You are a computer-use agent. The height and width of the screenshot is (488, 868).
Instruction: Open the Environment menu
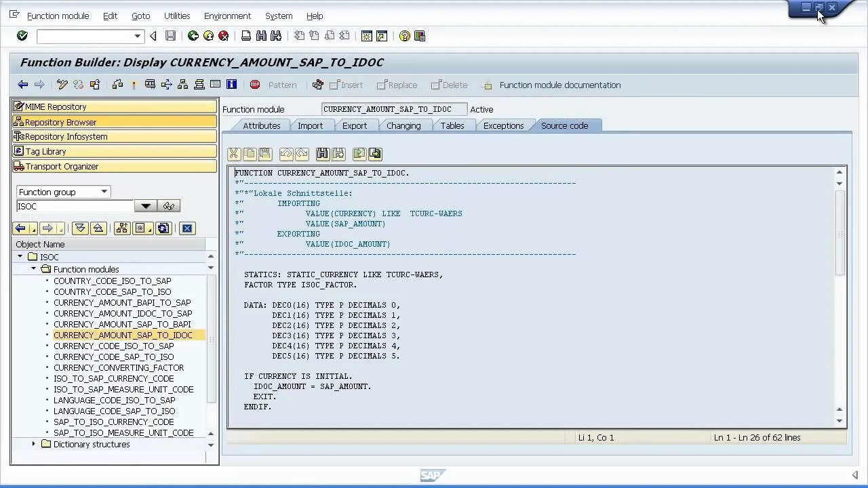tap(227, 16)
